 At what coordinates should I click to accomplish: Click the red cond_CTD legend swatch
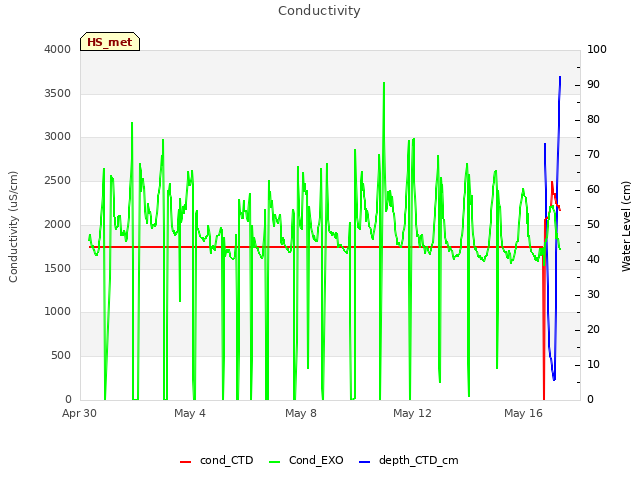(185, 462)
